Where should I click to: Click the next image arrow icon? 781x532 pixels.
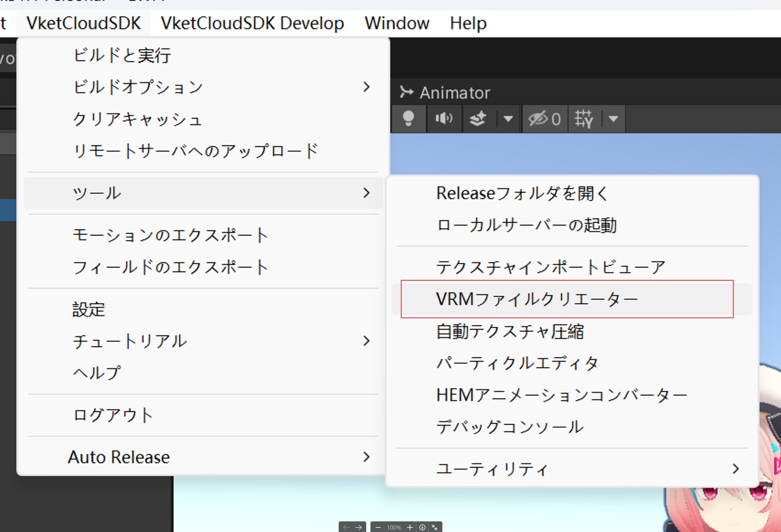point(358,527)
